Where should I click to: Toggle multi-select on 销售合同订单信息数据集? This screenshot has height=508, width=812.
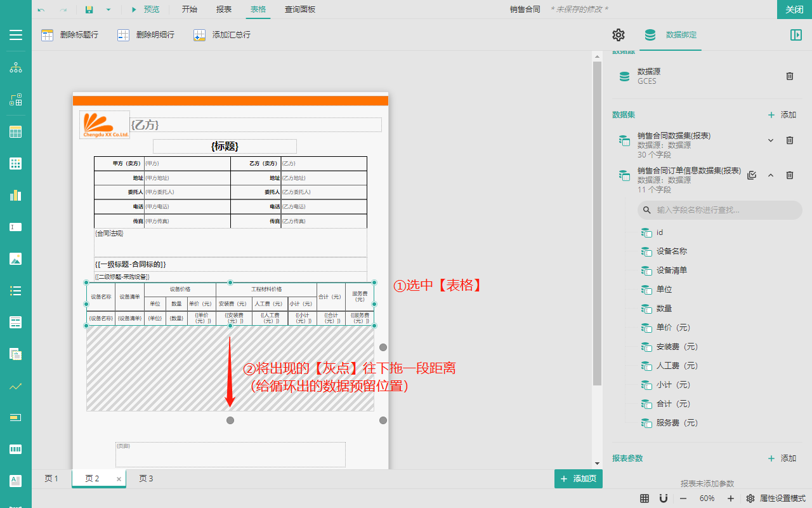click(x=752, y=175)
